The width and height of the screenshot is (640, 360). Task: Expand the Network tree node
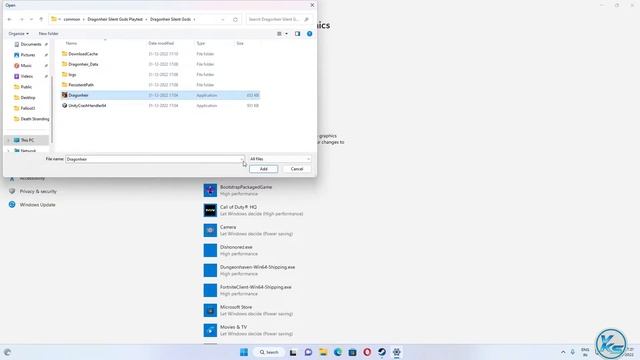[x=9, y=151]
